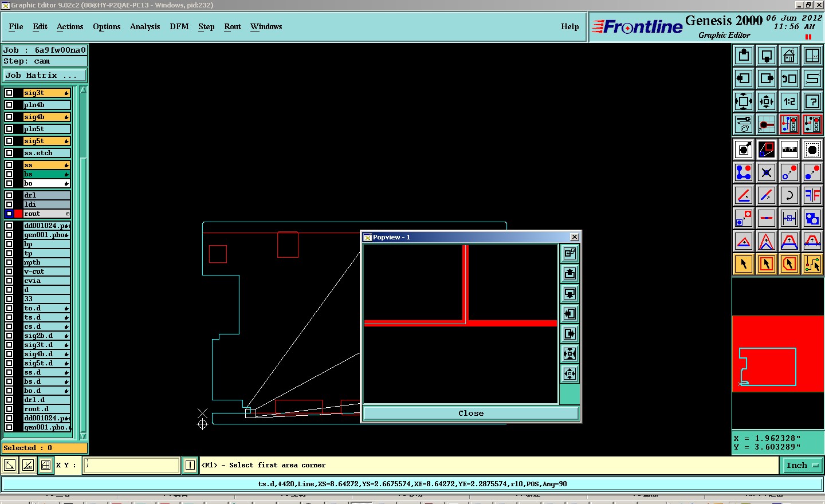This screenshot has height=504, width=825.
Task: Click the Job Matrix button
Action: (x=45, y=75)
